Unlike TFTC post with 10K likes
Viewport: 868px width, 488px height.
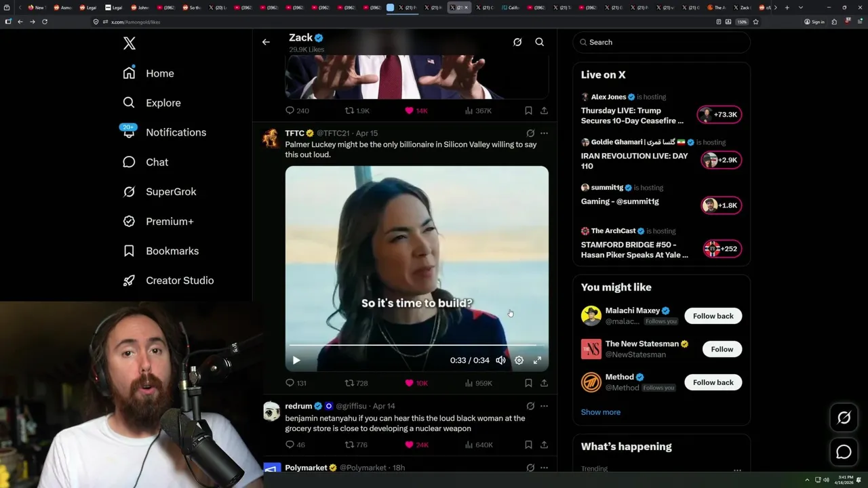coord(416,383)
